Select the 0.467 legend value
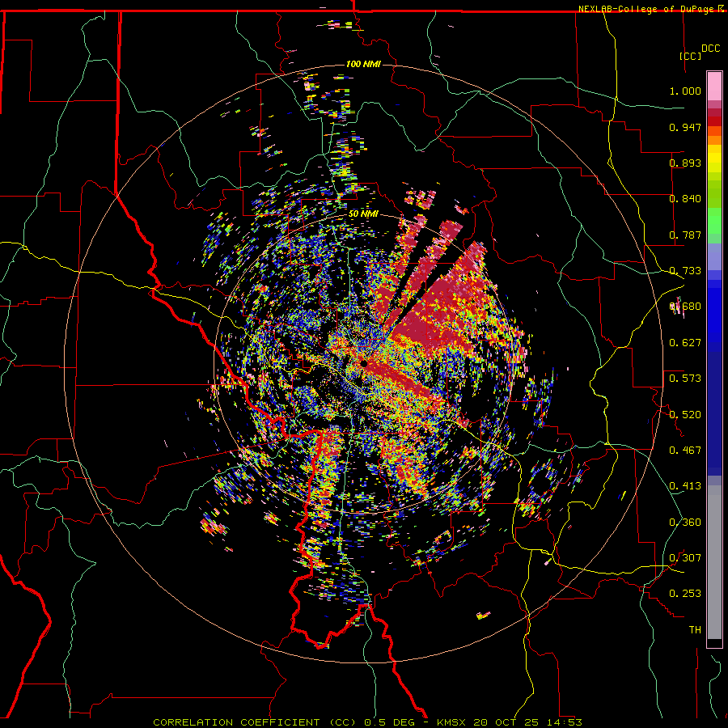This screenshot has width=728, height=728. [x=685, y=451]
